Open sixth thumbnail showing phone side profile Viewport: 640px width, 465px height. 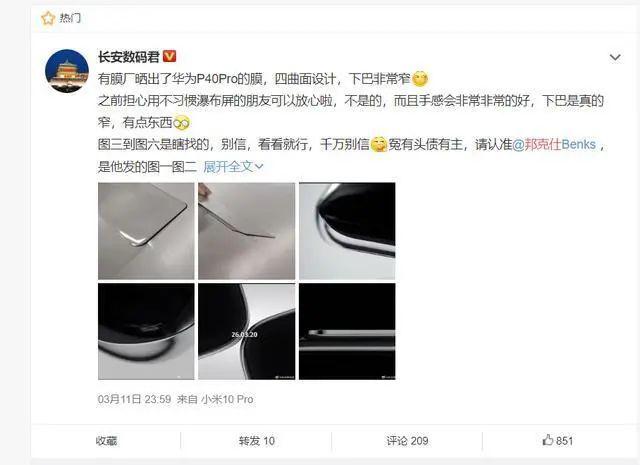point(347,332)
